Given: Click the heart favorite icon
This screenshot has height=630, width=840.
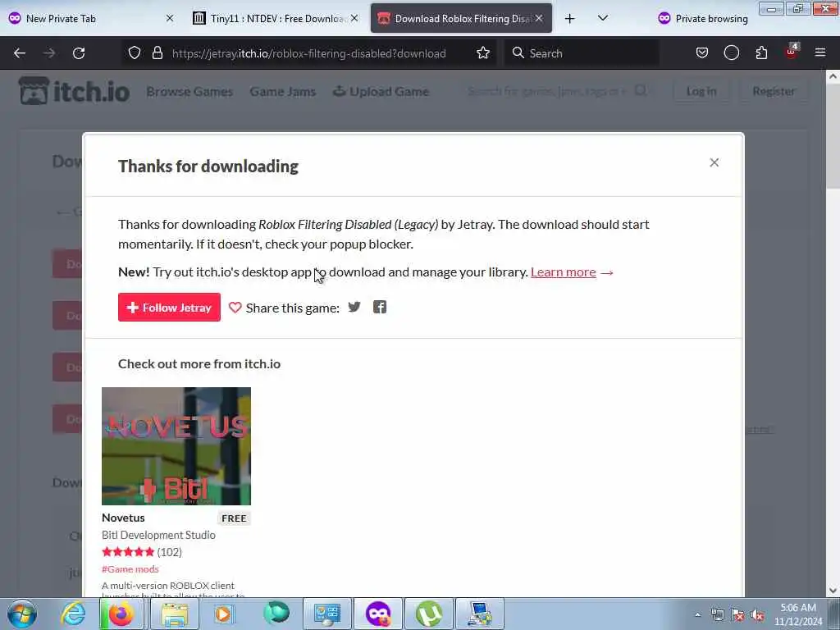Looking at the screenshot, I should tap(235, 308).
